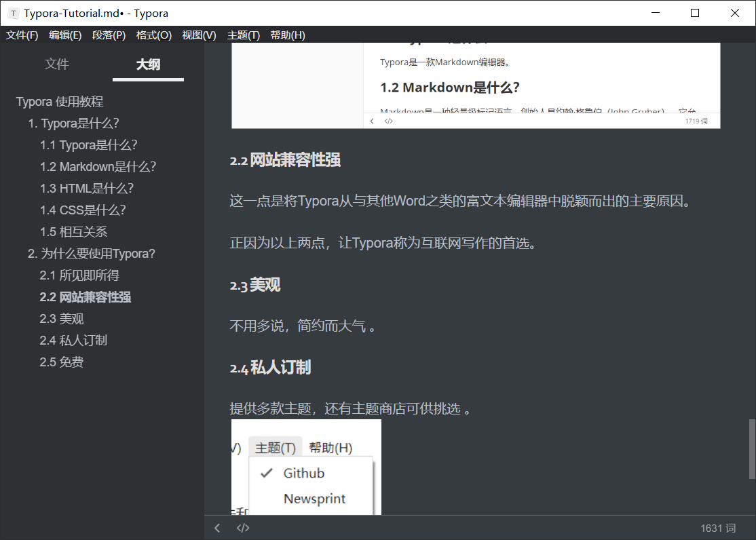Screen dimensions: 756x540
Task: Collapse the sidebar with the back arrow icon
Action: point(217,528)
